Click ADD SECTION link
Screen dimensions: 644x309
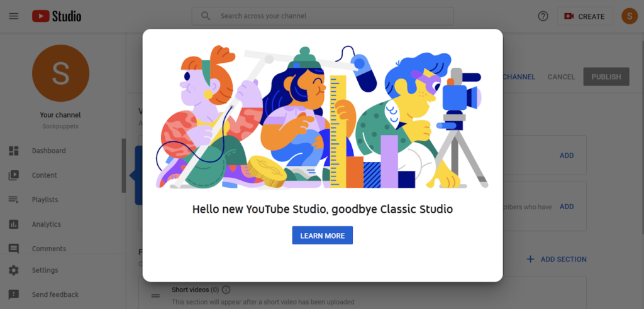556,259
